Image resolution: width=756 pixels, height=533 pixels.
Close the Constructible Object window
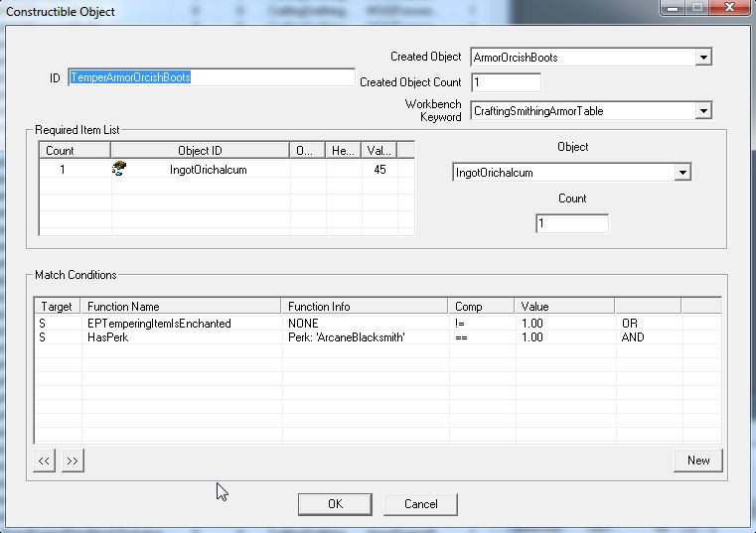point(730,7)
